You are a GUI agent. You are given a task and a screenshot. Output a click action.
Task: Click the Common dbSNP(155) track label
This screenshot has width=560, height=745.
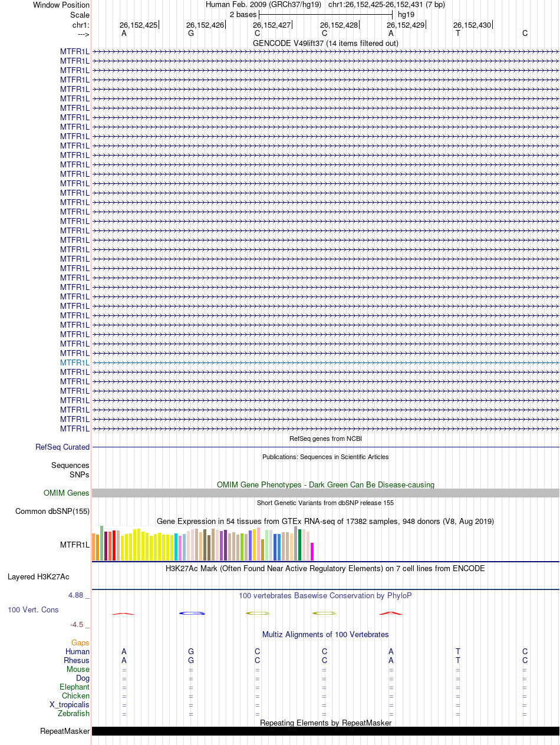(52, 512)
